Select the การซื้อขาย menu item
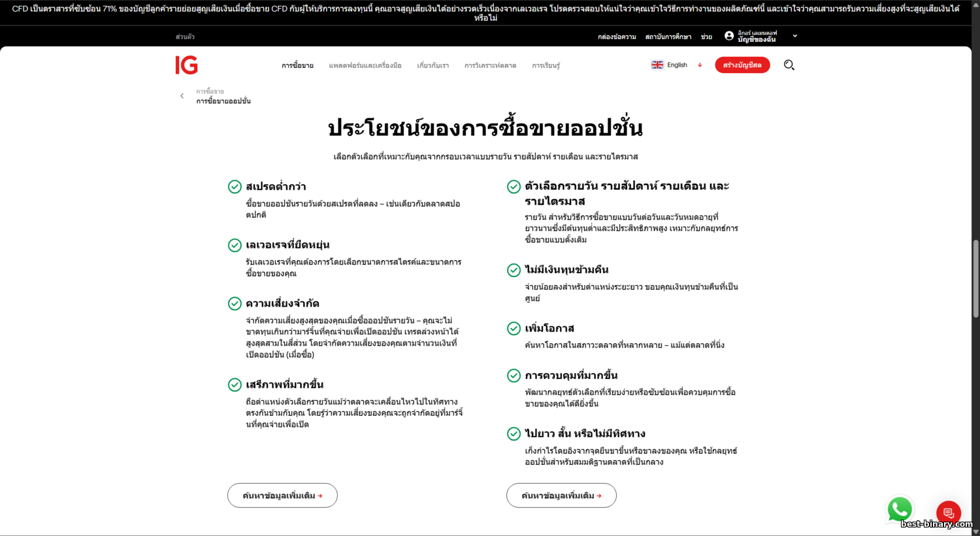The height and width of the screenshot is (536, 980). (297, 65)
